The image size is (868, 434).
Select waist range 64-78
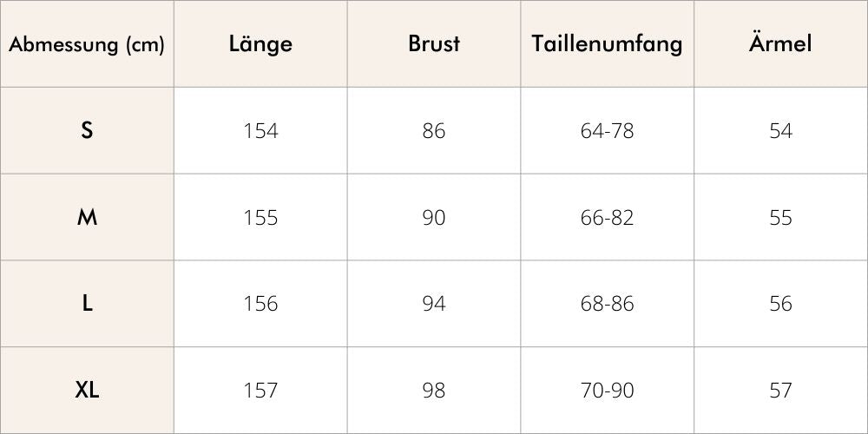[x=608, y=131]
